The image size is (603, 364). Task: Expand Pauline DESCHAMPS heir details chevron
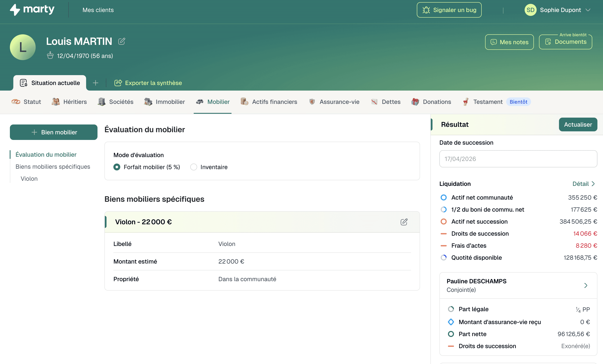tap(586, 285)
